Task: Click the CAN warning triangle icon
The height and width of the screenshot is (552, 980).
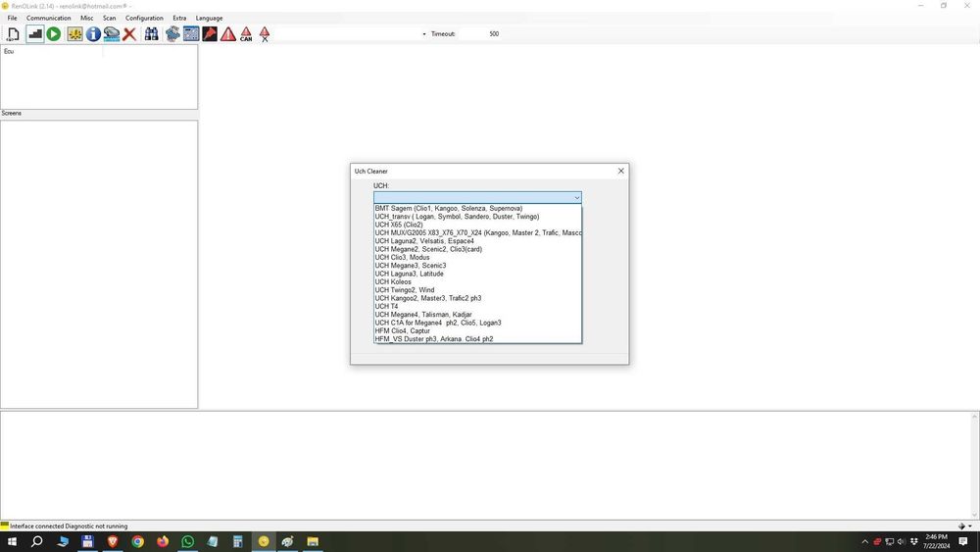Action: point(246,34)
